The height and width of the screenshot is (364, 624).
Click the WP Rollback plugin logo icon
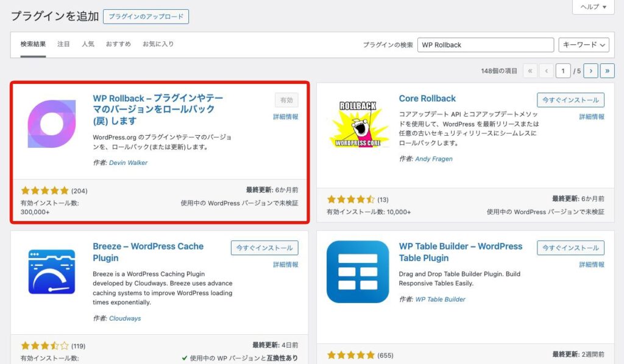pyautogui.click(x=52, y=124)
